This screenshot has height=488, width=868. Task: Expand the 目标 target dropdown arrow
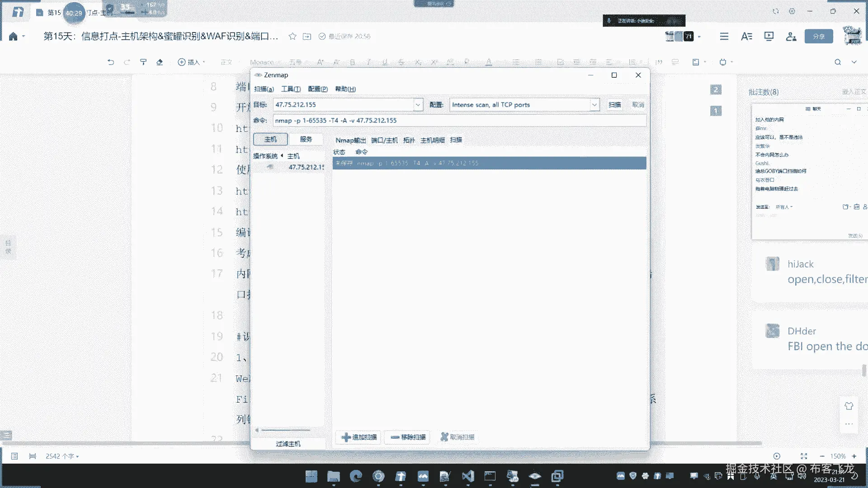pos(418,104)
